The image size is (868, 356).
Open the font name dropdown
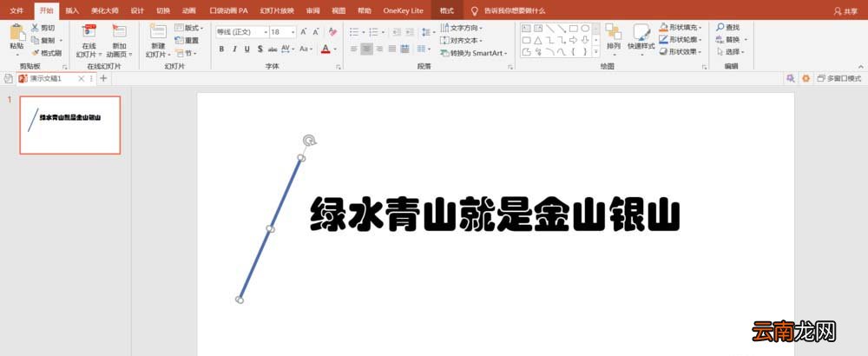[265, 32]
